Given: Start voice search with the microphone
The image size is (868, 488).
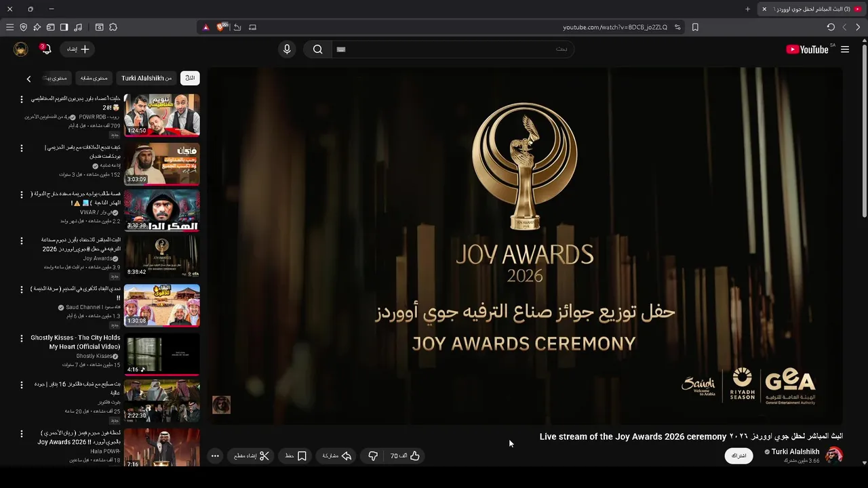Looking at the screenshot, I should click(x=287, y=49).
